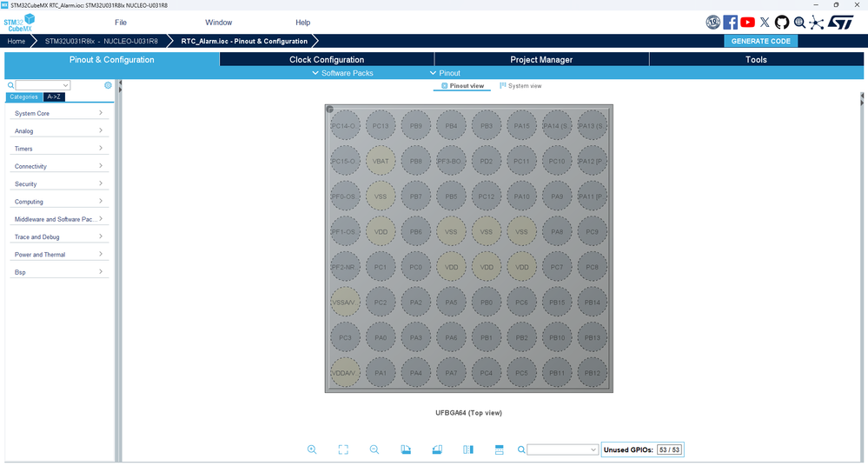Select the PB12 pin on chip
The image size is (868, 466).
click(x=593, y=373)
